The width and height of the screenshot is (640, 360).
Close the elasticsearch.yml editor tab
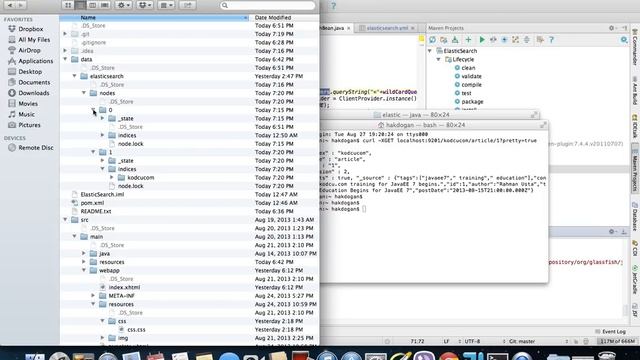[x=413, y=28]
